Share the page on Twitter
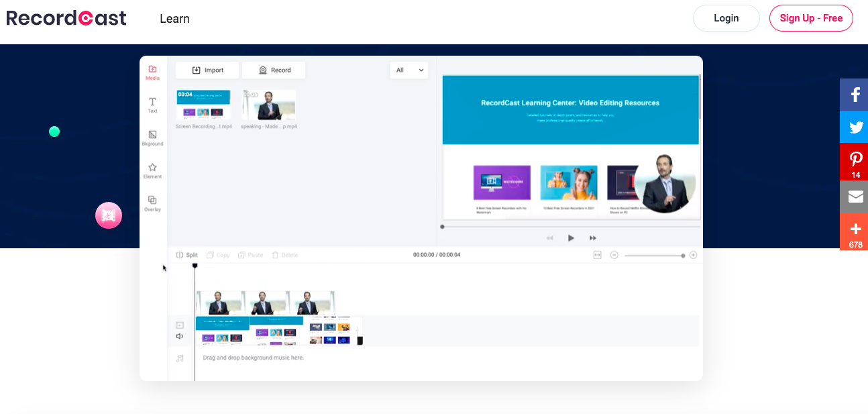Image resolution: width=868 pixels, height=414 pixels. pyautogui.click(x=854, y=127)
